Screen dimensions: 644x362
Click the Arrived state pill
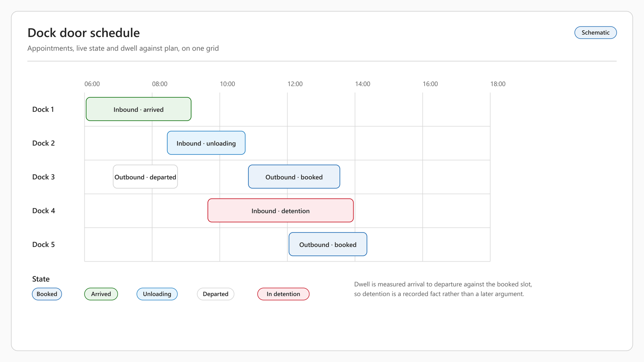point(101,294)
